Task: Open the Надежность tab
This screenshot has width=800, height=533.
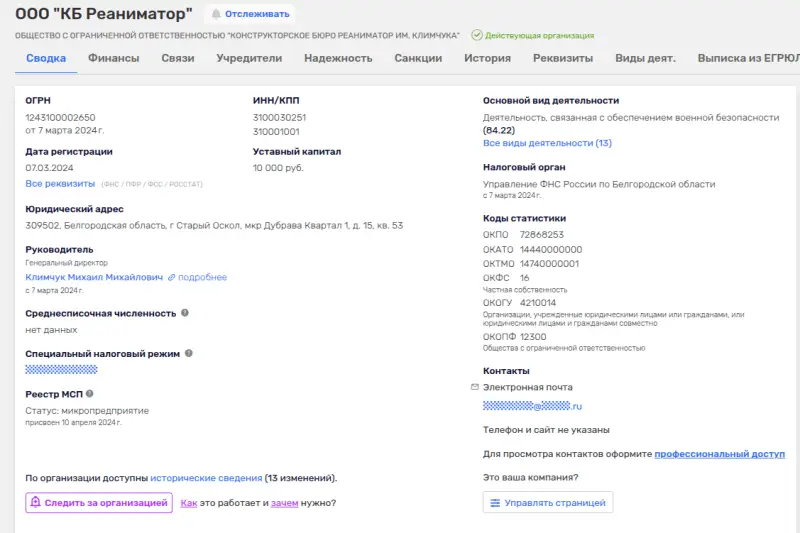Action: [338, 58]
